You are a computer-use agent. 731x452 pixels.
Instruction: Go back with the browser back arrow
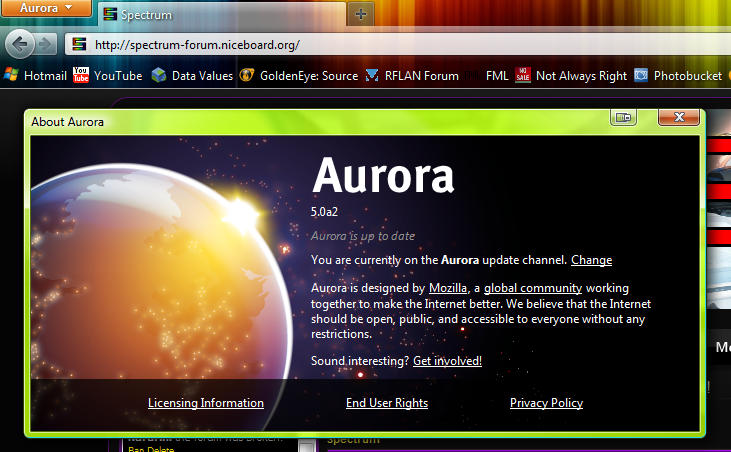(20, 44)
